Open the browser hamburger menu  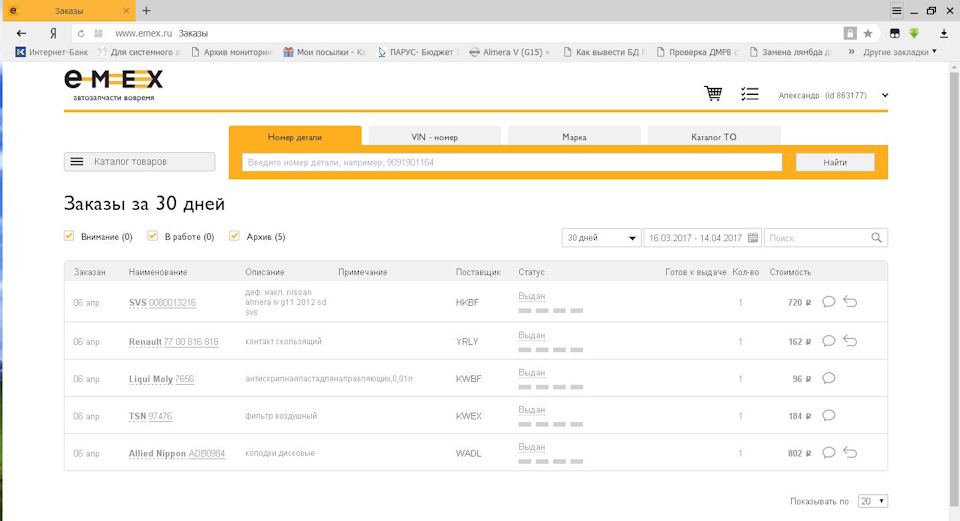pyautogui.click(x=896, y=10)
